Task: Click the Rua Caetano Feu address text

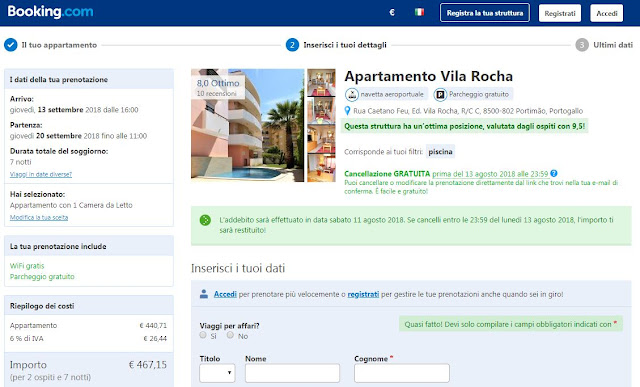Action: 468,111
